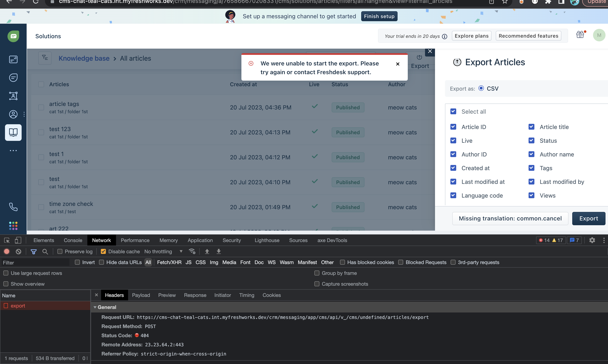This screenshot has width=608, height=364.
Task: Click the inspect element selector icon
Action: tap(7, 240)
